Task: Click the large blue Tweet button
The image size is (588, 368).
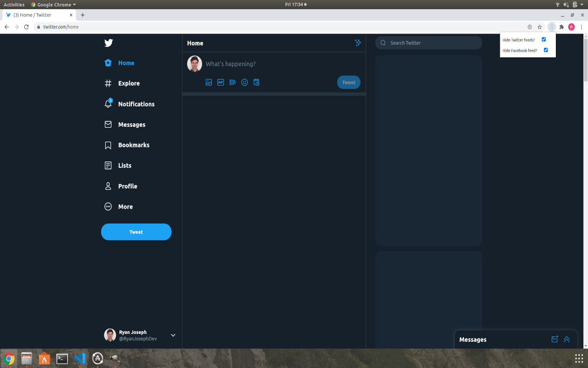Action: [x=136, y=232]
